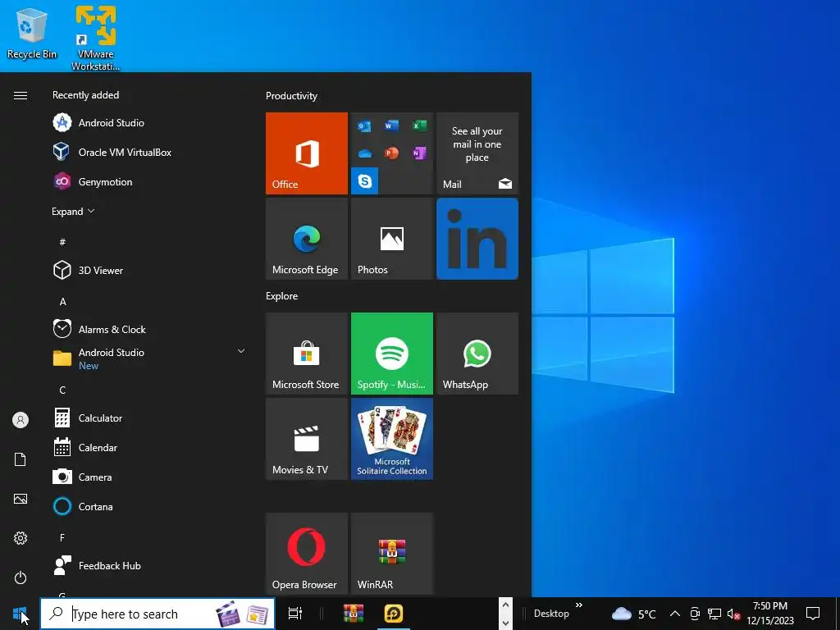The width and height of the screenshot is (840, 630).
Task: Click the Productivity group heading
Action: click(x=291, y=96)
